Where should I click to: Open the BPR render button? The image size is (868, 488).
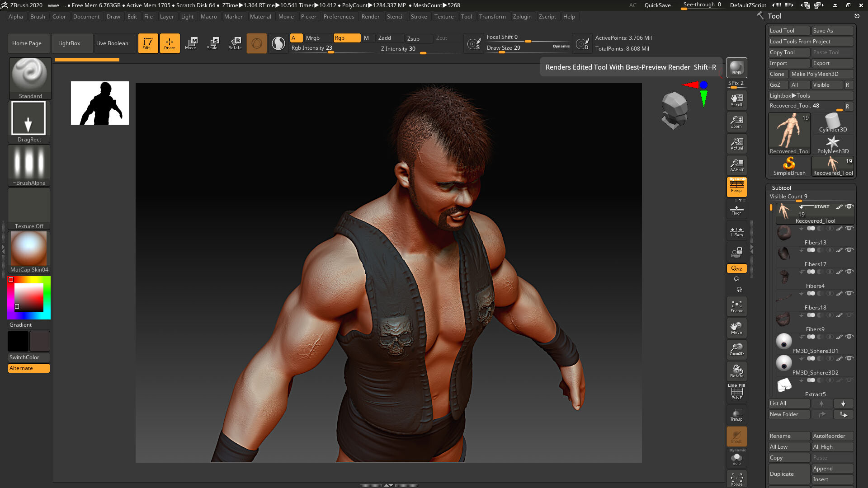click(736, 68)
